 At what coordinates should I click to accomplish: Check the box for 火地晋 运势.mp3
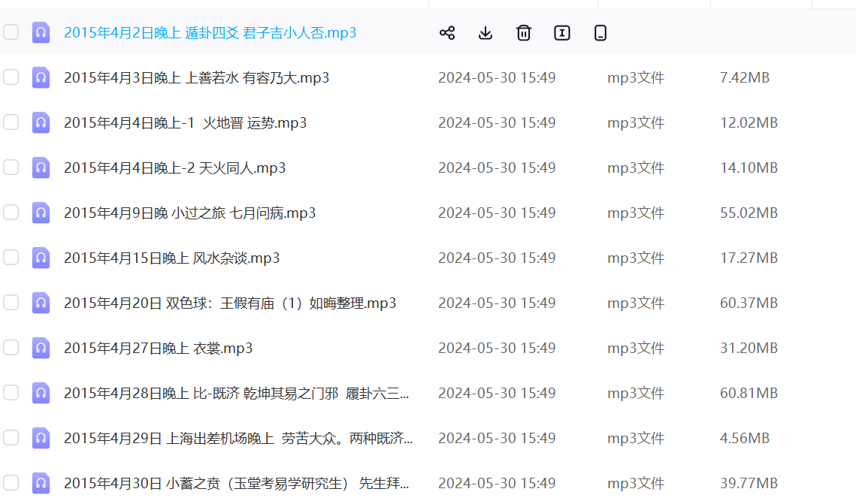(11, 122)
